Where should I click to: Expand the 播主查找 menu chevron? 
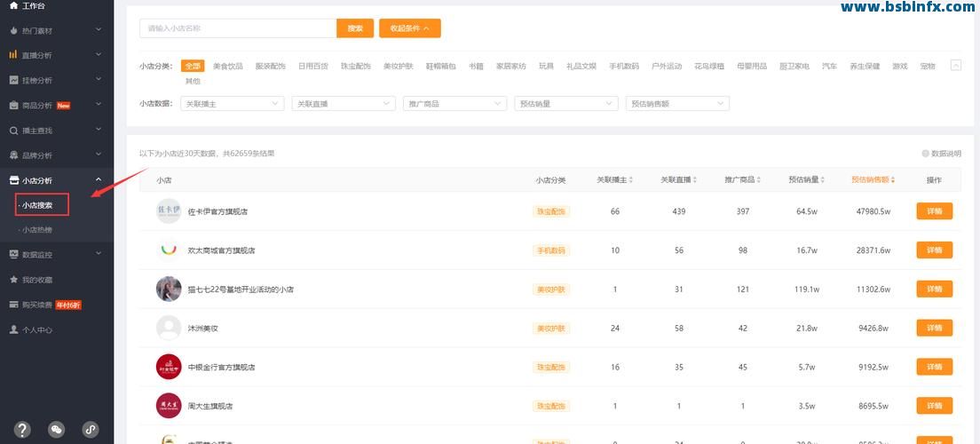pos(99,130)
